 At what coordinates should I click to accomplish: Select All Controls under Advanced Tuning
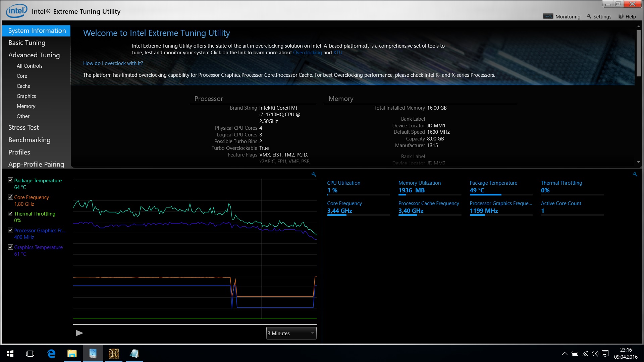tap(30, 66)
